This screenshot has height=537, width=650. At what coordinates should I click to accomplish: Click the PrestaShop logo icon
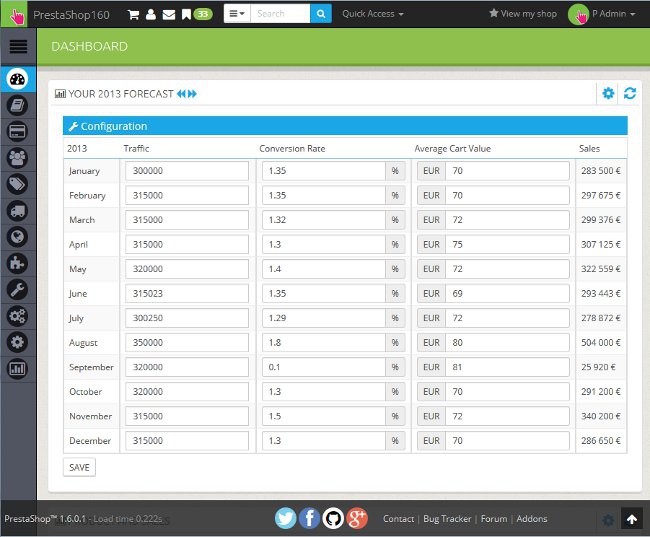click(x=15, y=15)
